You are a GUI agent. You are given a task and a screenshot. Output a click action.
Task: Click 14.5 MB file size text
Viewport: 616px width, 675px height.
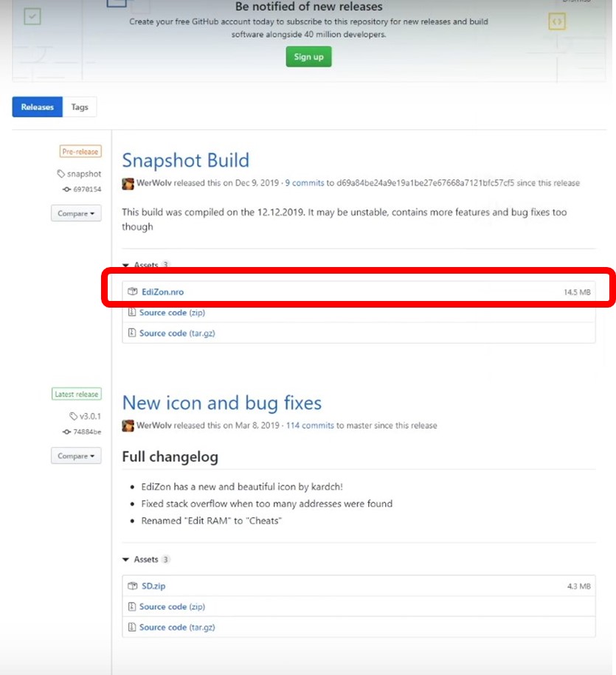(x=577, y=292)
